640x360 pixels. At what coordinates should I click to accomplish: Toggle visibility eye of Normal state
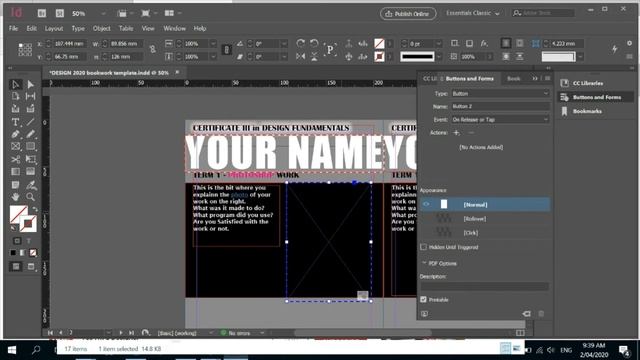pyautogui.click(x=426, y=204)
